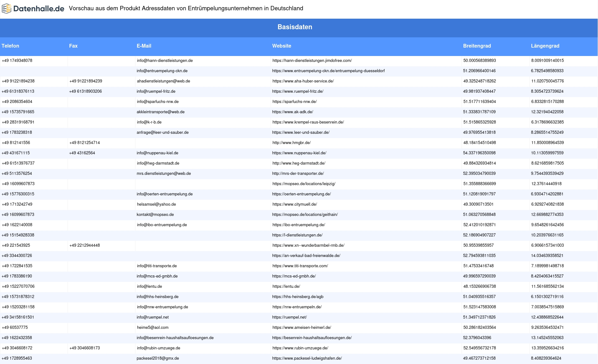Click fax number +49 43162564
This screenshot has width=598, height=364.
point(82,153)
